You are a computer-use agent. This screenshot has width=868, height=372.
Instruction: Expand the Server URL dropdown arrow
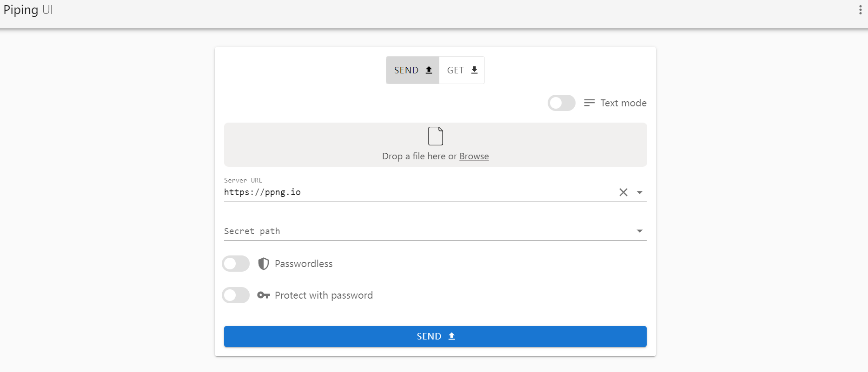[640, 192]
